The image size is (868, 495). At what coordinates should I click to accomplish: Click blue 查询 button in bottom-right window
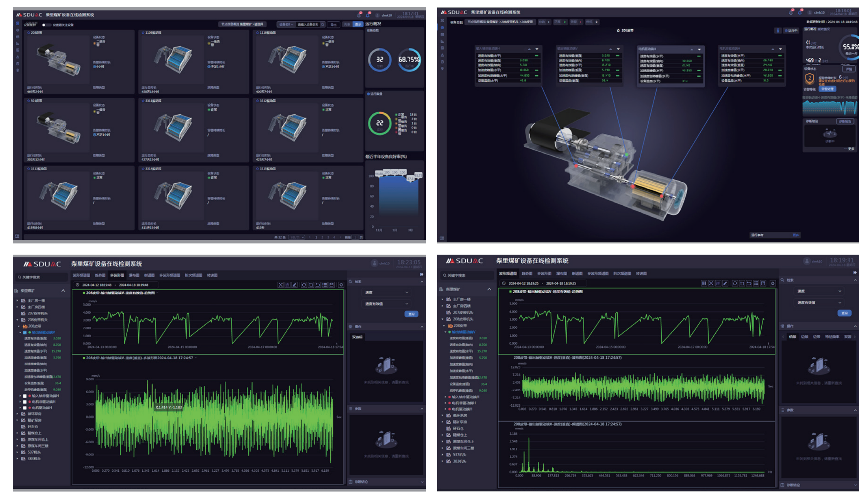click(x=844, y=313)
